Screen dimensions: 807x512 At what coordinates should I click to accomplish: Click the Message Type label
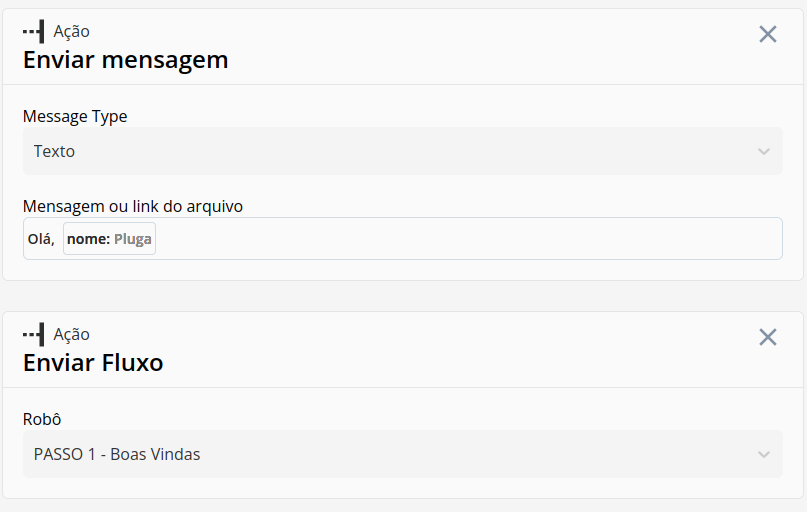75,116
